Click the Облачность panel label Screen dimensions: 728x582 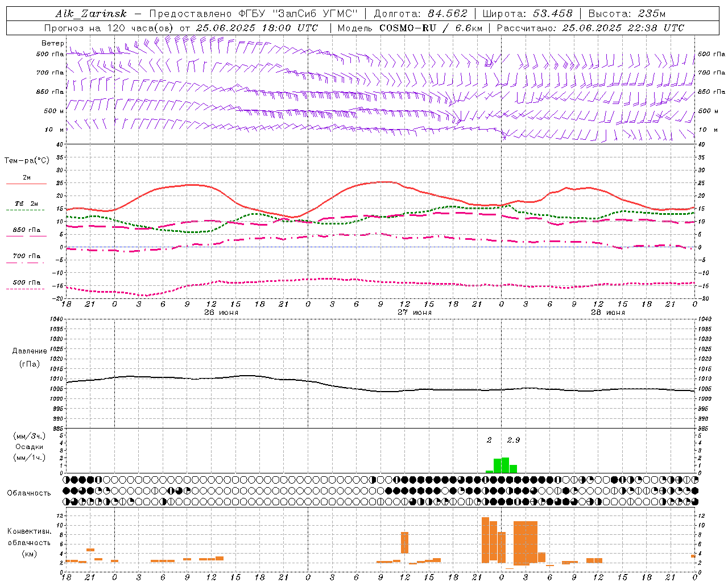29,493
